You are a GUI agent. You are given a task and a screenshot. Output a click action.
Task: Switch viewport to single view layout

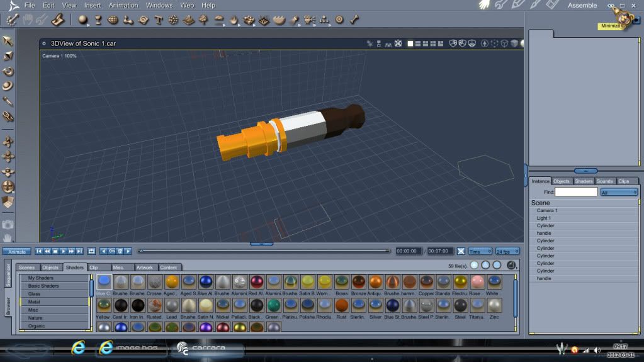tap(410, 43)
